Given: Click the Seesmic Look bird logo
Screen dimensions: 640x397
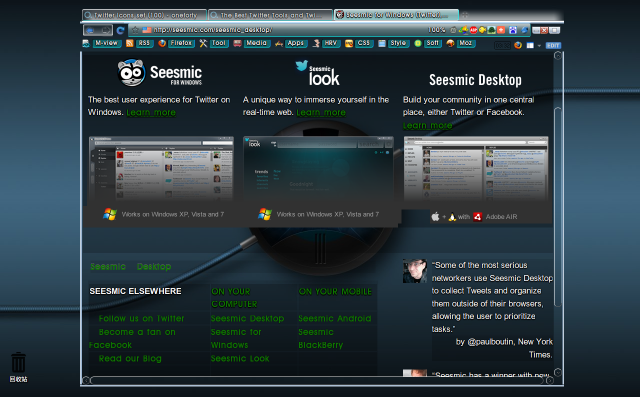Looking at the screenshot, I should tap(318, 73).
